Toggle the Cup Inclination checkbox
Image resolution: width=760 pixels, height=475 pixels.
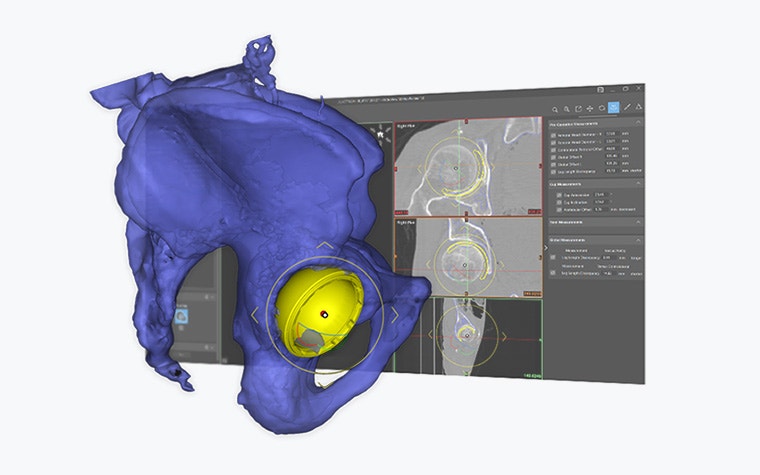click(559, 203)
